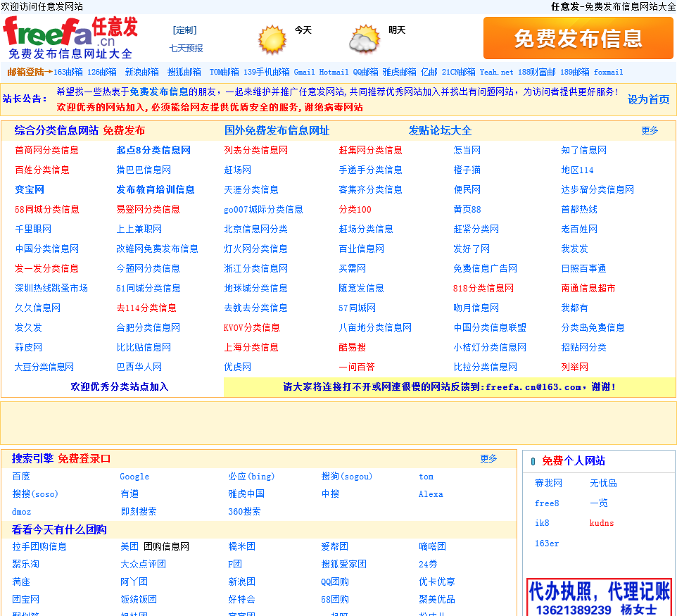This screenshot has height=616, width=677.
Task: Open the foxmail link
Action: click(608, 72)
